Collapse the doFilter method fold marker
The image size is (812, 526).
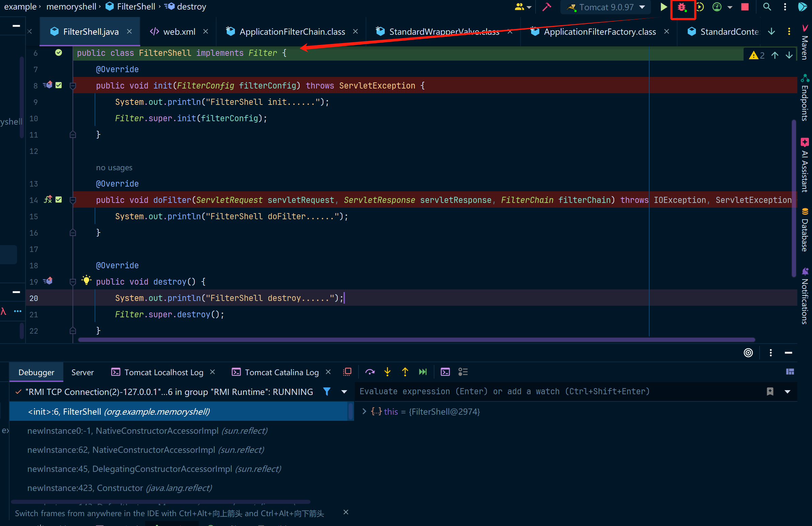[x=73, y=200]
